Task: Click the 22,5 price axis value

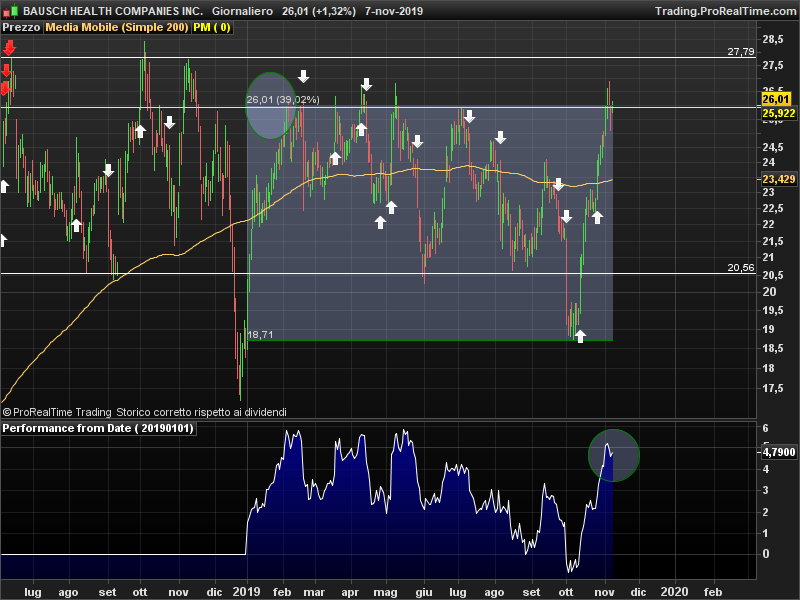Action: [773, 209]
